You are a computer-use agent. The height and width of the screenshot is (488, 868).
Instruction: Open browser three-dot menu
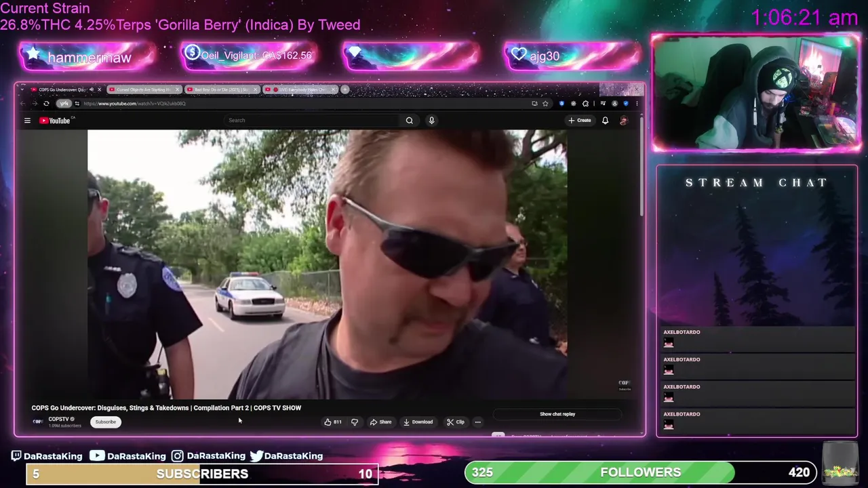point(637,104)
